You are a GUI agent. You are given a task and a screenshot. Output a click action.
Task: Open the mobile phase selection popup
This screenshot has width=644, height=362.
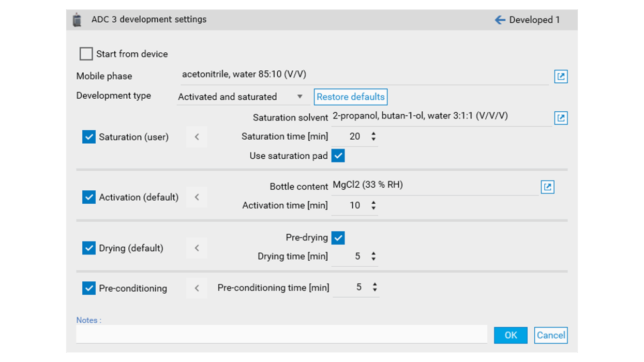pyautogui.click(x=561, y=76)
